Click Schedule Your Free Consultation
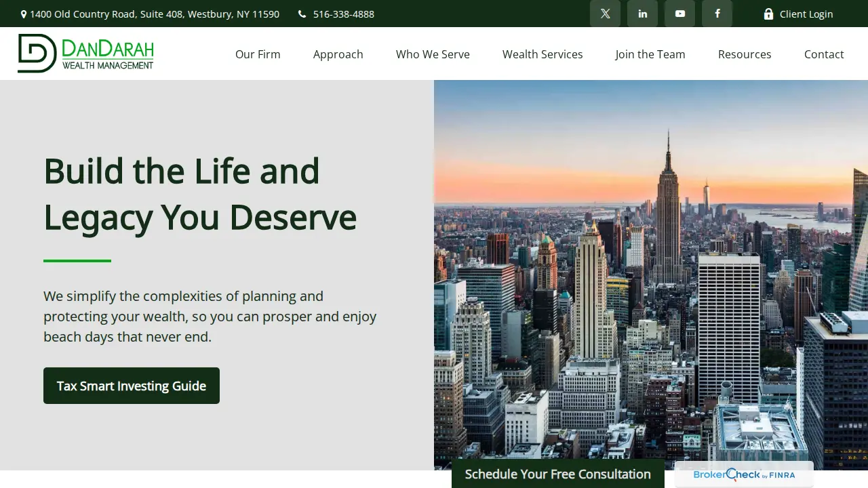The image size is (868, 488). tap(558, 474)
